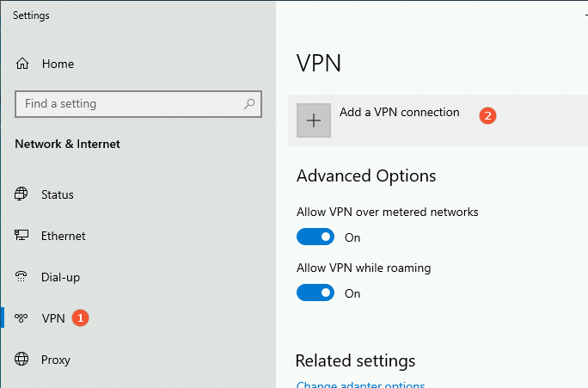
Task: Go to Home settings label
Action: tap(58, 64)
